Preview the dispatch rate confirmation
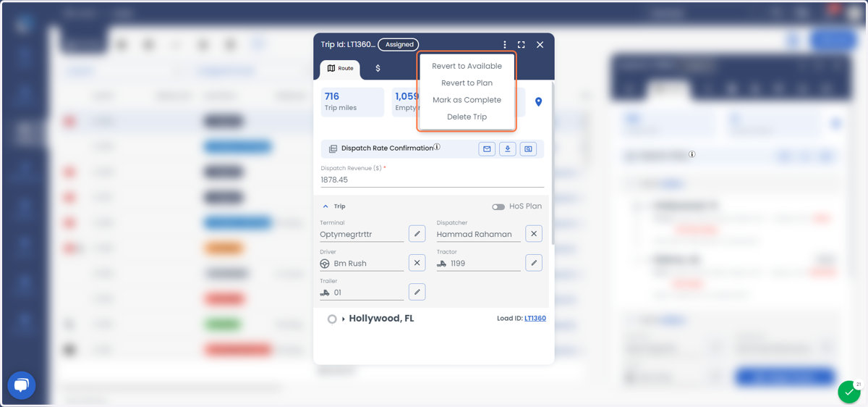Viewport: 868px width, 407px height. tap(529, 149)
